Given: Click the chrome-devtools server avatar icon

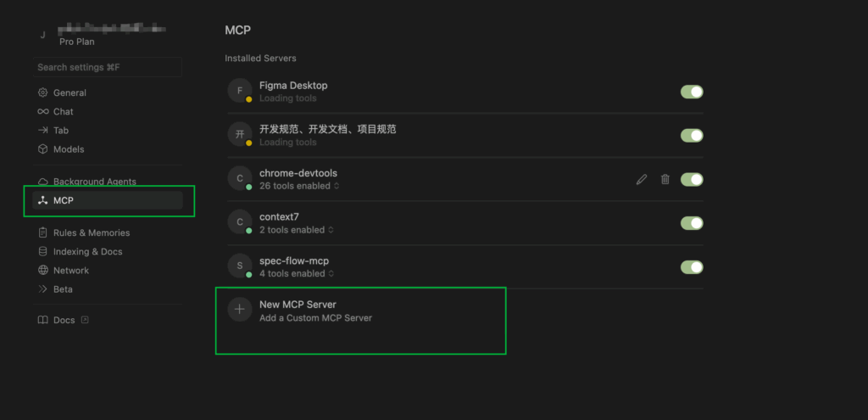Looking at the screenshot, I should 240,178.
